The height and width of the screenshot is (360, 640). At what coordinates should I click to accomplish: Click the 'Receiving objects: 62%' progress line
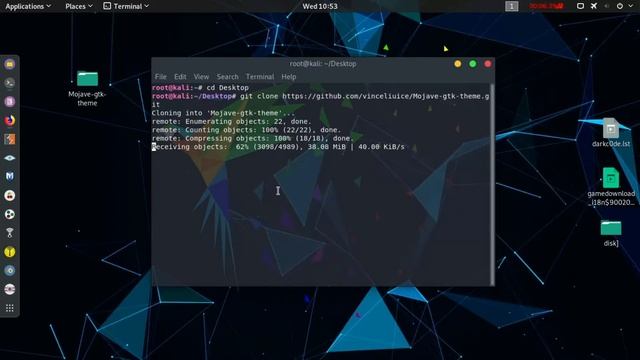(278, 147)
